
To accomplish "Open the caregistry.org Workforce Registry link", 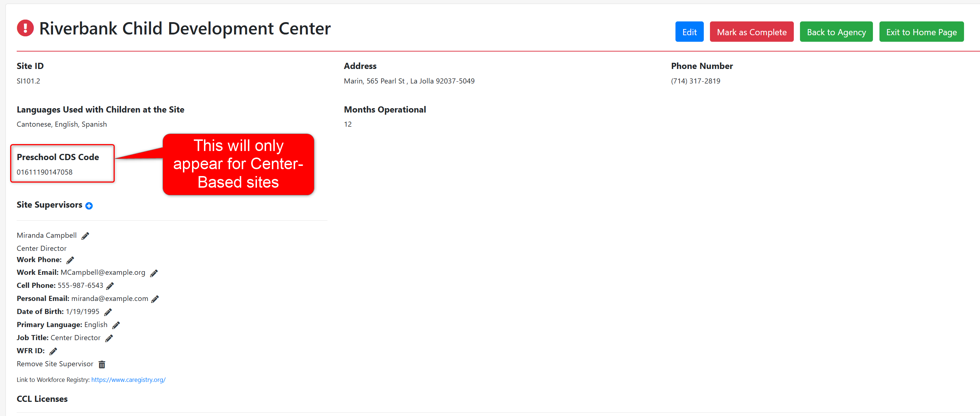I will [x=128, y=379].
